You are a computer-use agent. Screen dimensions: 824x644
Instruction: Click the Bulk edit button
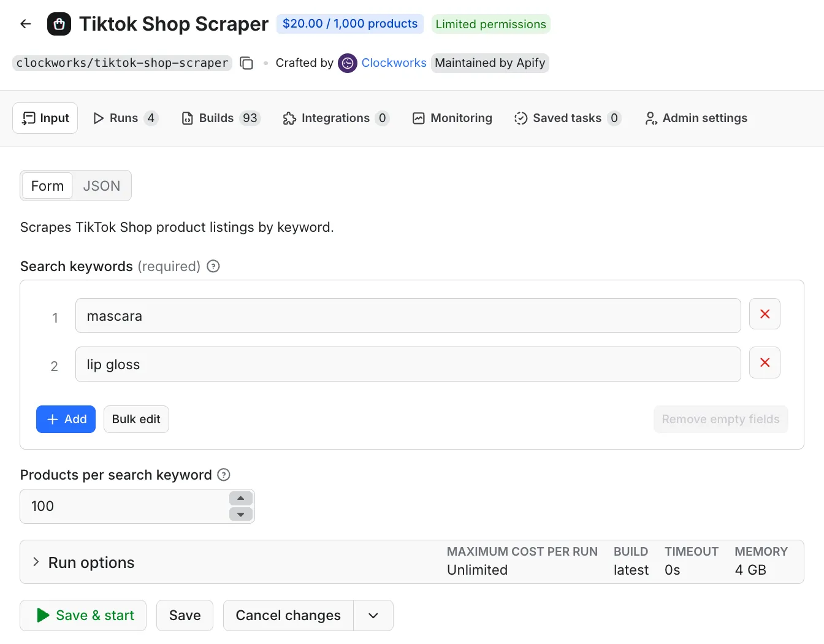coord(136,419)
